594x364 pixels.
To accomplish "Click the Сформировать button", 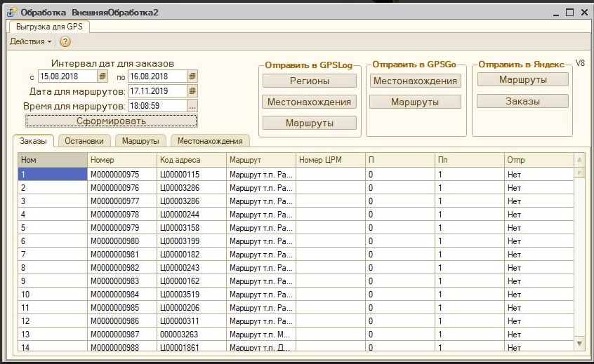I will click(x=112, y=121).
